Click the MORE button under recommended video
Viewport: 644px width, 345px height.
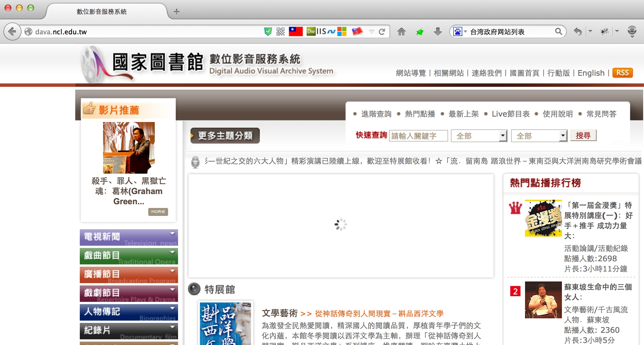click(158, 212)
